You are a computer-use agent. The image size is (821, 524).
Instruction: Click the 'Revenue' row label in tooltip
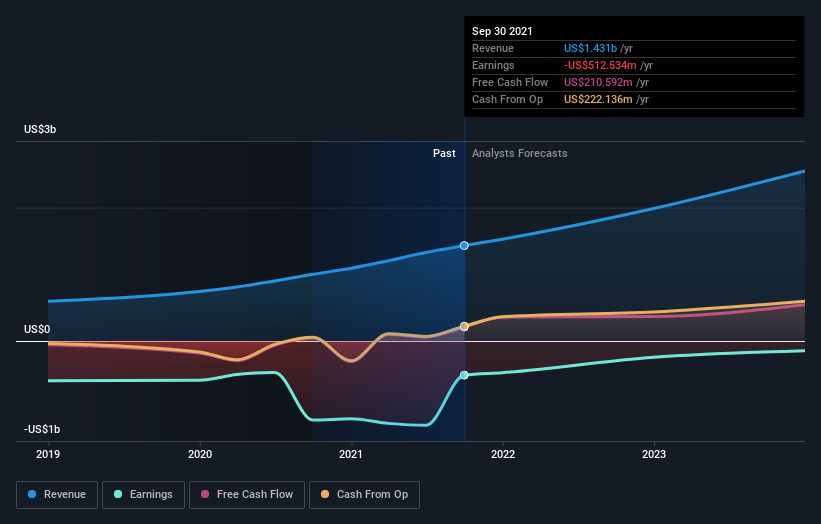[x=493, y=48]
